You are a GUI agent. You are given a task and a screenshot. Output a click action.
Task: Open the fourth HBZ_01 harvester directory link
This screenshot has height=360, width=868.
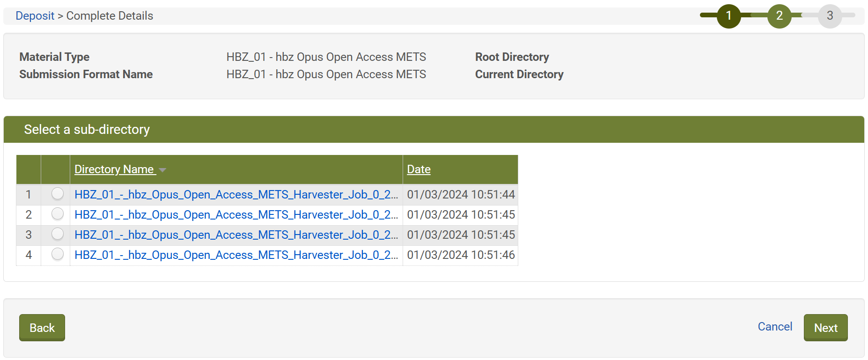point(235,255)
